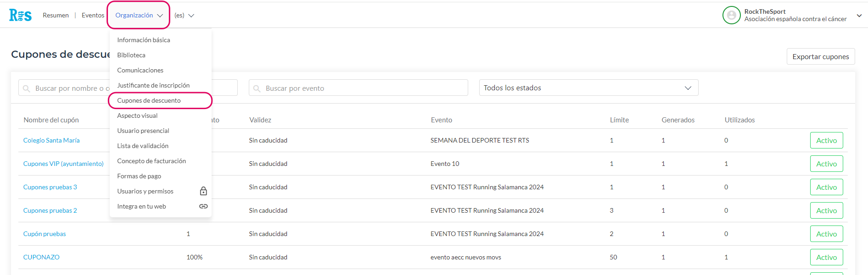868x275 pixels.
Task: Click the user profile avatar icon
Action: tap(732, 15)
